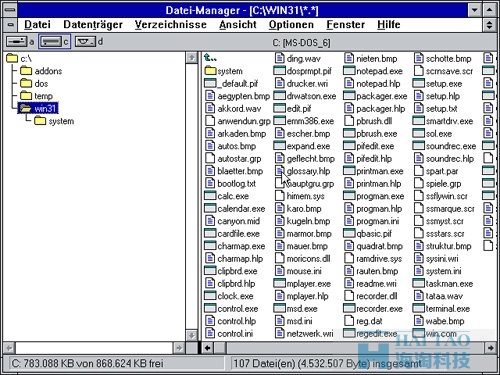This screenshot has height=375, width=500.
Task: Click file list scroll left arrow
Action: pyautogui.click(x=208, y=348)
